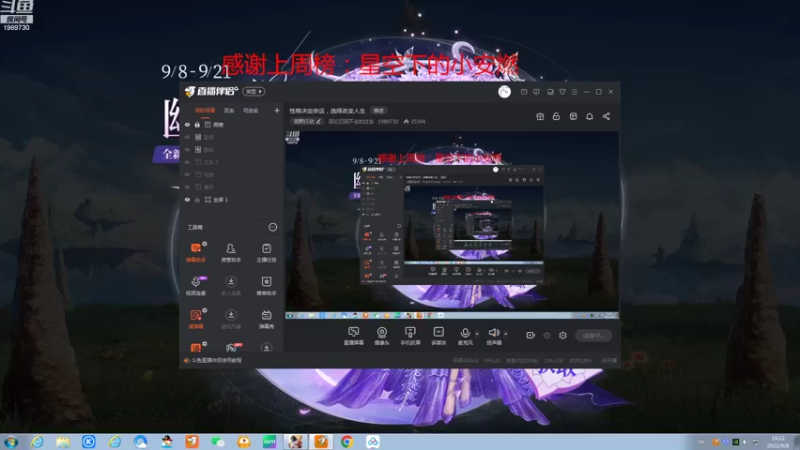Open the 榜单助手 tool
Image resolution: width=800 pixels, height=450 pixels.
(x=266, y=286)
